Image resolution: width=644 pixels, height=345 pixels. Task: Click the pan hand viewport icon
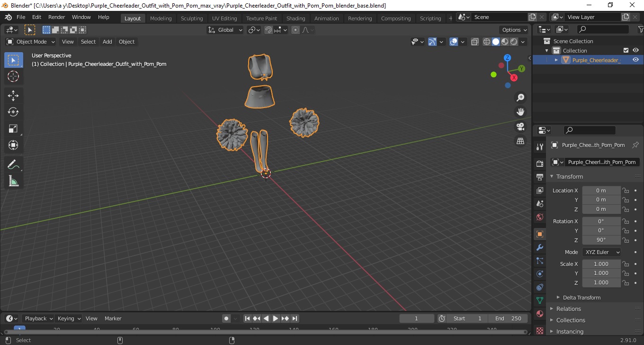pos(520,112)
